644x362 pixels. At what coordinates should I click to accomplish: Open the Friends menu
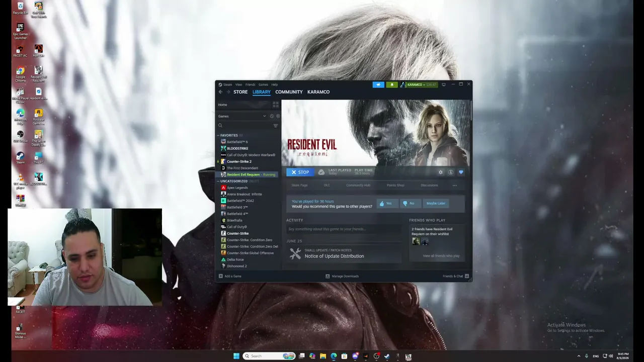250,84
